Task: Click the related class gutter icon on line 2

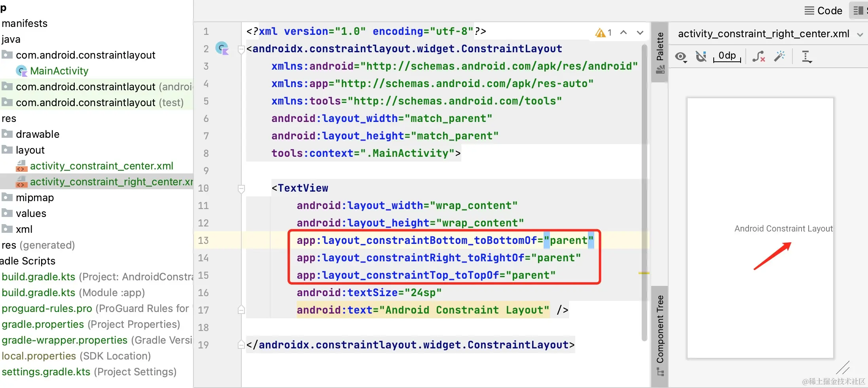Action: click(222, 48)
